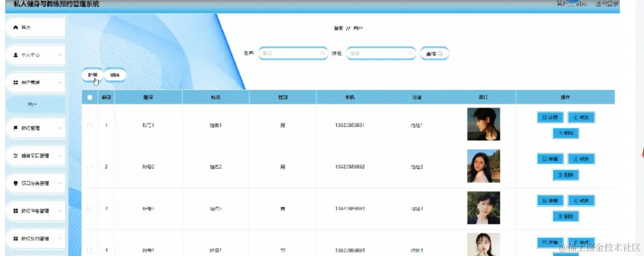Click the photo thumbnail in row 1
This screenshot has width=644, height=256.
[483, 124]
